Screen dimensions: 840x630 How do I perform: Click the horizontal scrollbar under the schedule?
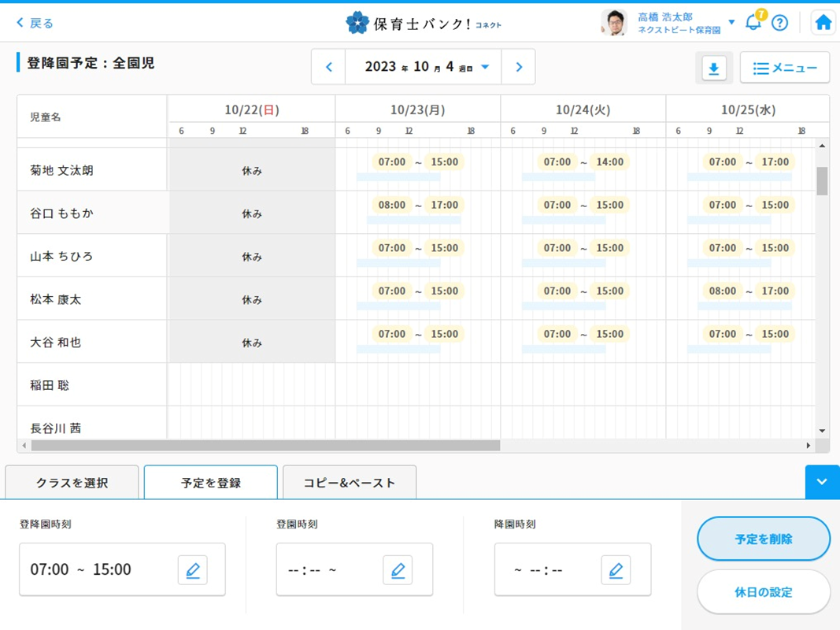coord(265,446)
